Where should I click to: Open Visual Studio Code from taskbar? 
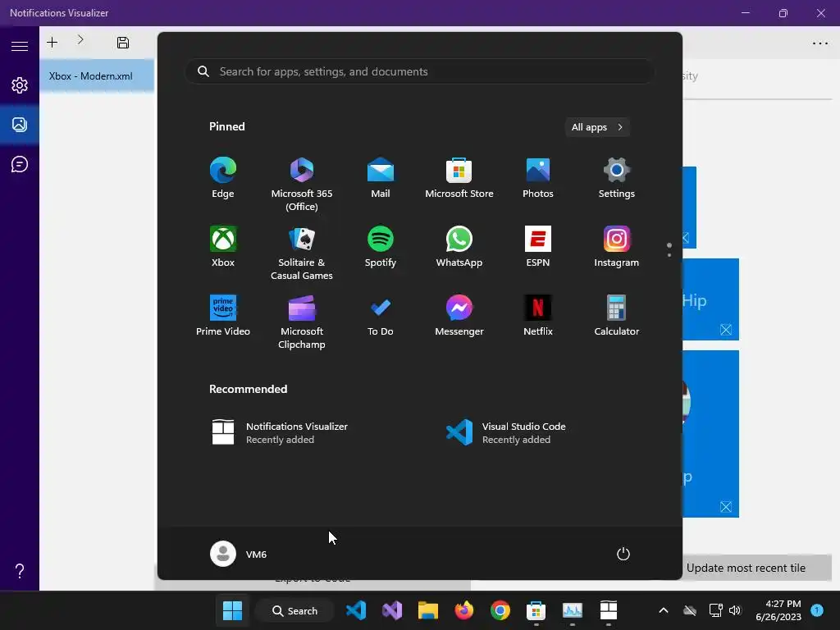click(x=356, y=610)
